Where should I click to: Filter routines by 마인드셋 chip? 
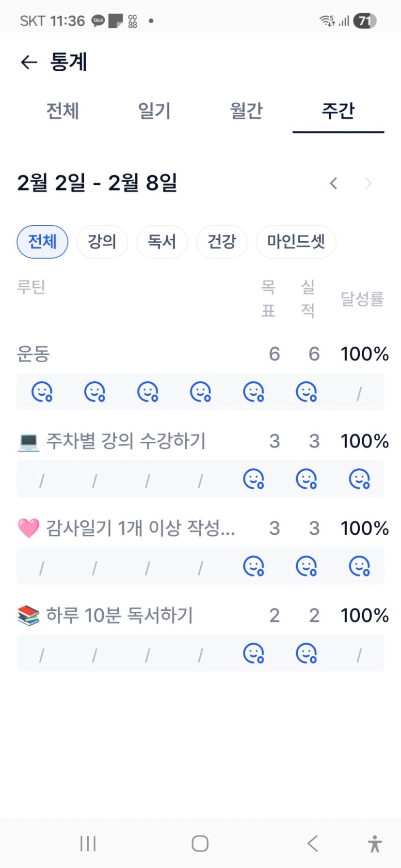296,242
